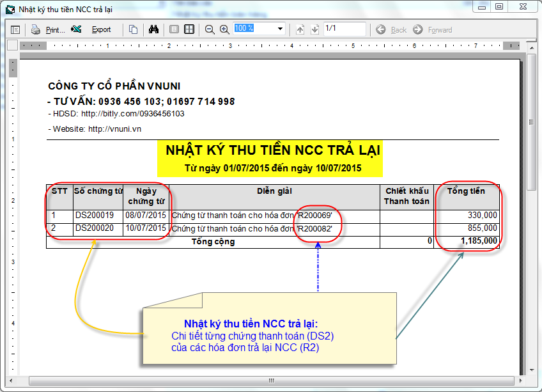Click the Excel export icon
The height and width of the screenshot is (392, 542).
tap(77, 29)
